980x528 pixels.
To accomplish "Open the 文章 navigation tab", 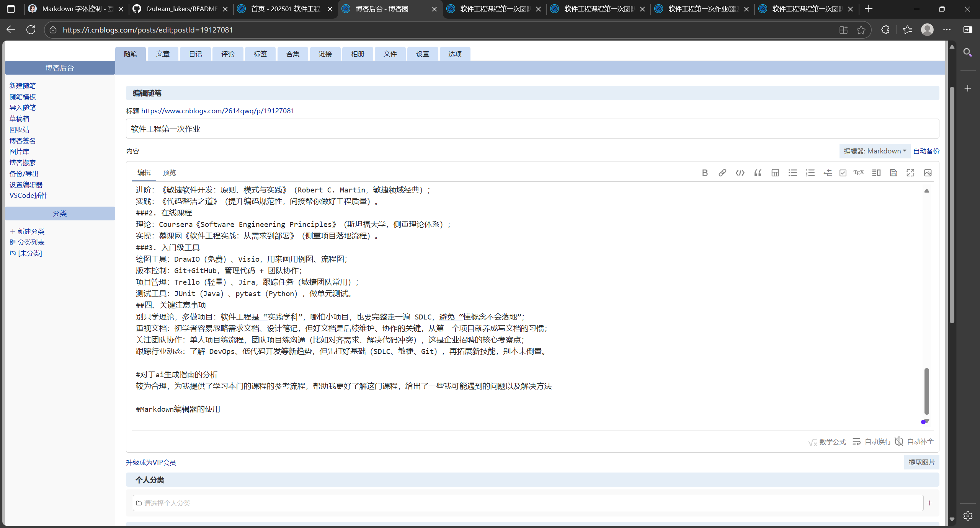I will coord(163,54).
